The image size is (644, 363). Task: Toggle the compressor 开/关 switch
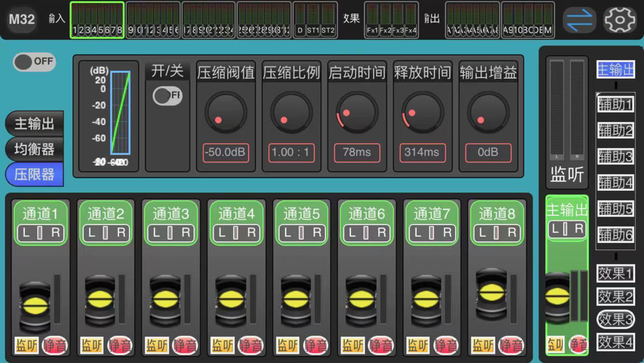pyautogui.click(x=167, y=96)
